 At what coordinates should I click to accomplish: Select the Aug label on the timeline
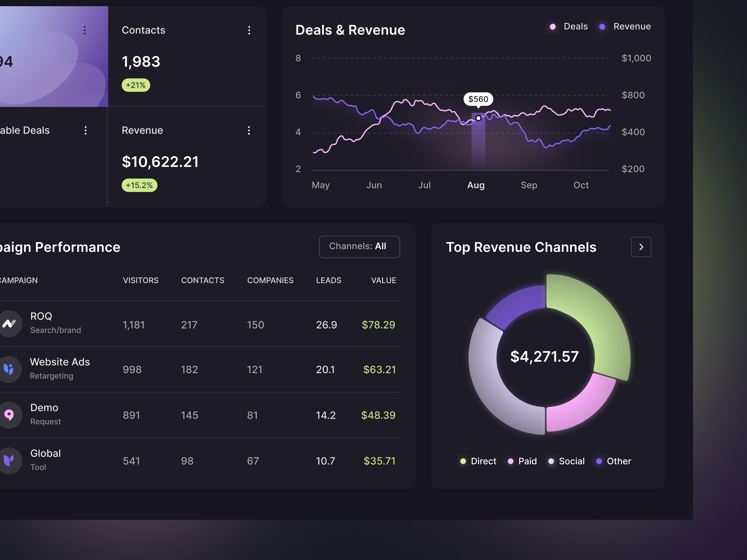pos(476,185)
